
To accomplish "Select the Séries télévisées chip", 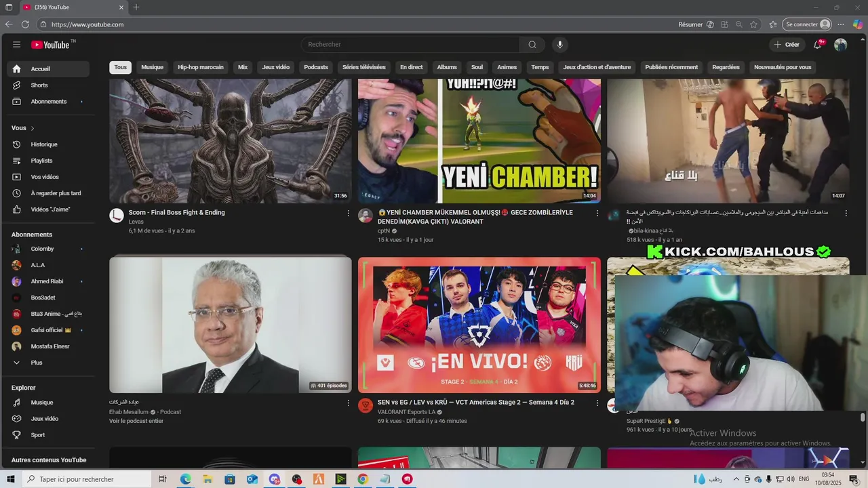I will click(x=364, y=67).
